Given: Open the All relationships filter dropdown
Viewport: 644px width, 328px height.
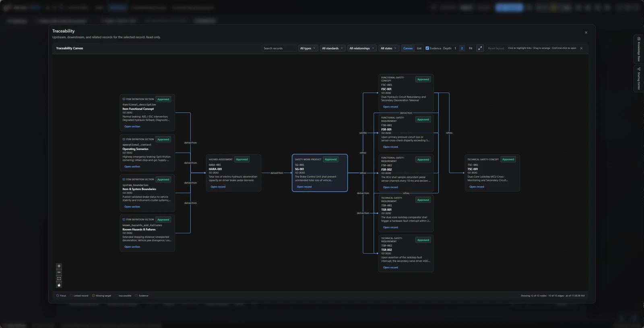Looking at the screenshot, I should coord(362,48).
